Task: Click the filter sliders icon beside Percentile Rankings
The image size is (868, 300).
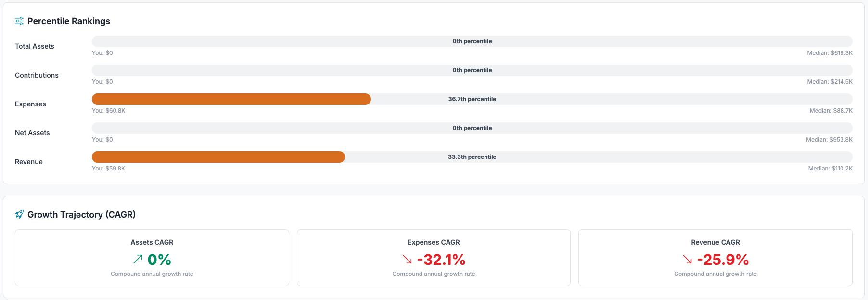Action: 19,21
